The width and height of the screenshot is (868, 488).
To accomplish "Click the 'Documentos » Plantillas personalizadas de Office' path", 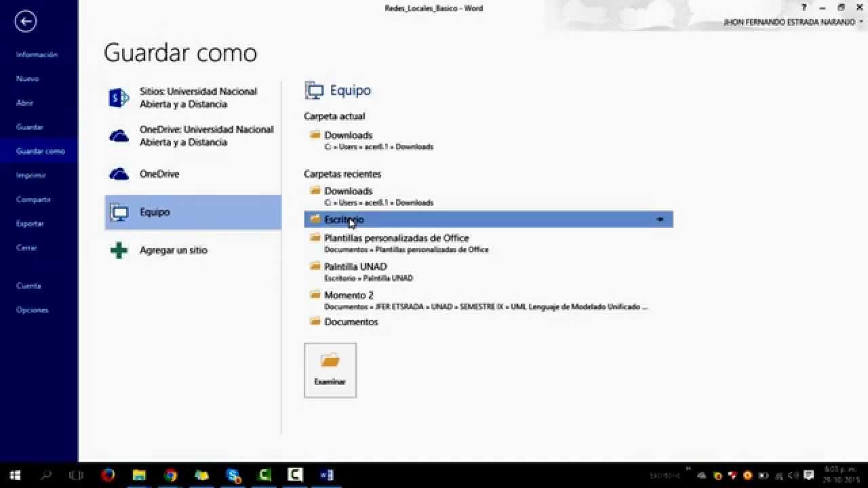I will pos(406,250).
